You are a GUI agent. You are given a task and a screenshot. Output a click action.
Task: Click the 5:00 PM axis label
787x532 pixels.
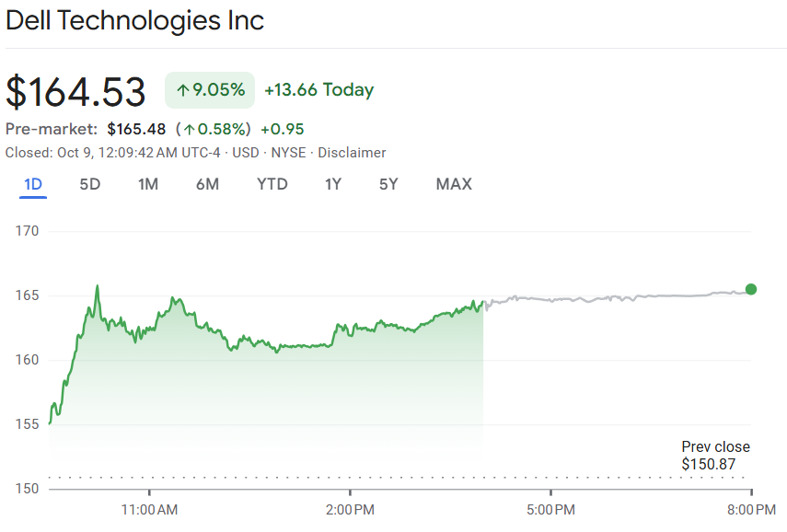tap(550, 509)
